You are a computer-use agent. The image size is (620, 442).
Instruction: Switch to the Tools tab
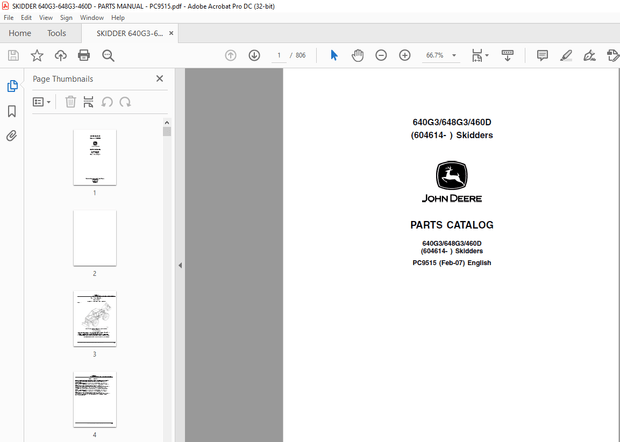click(57, 33)
